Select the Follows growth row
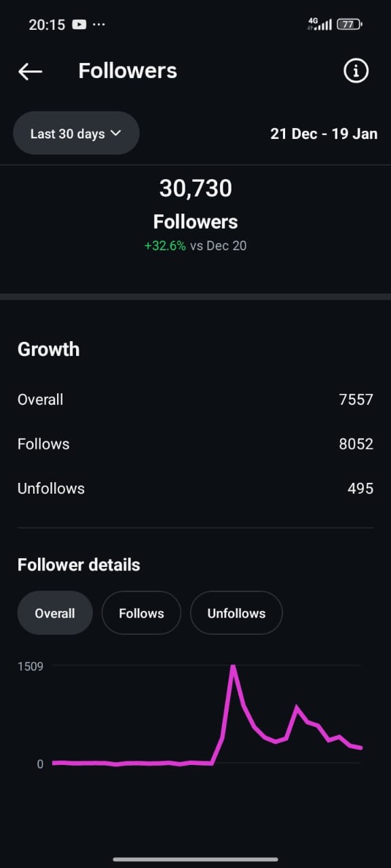 [x=195, y=444]
